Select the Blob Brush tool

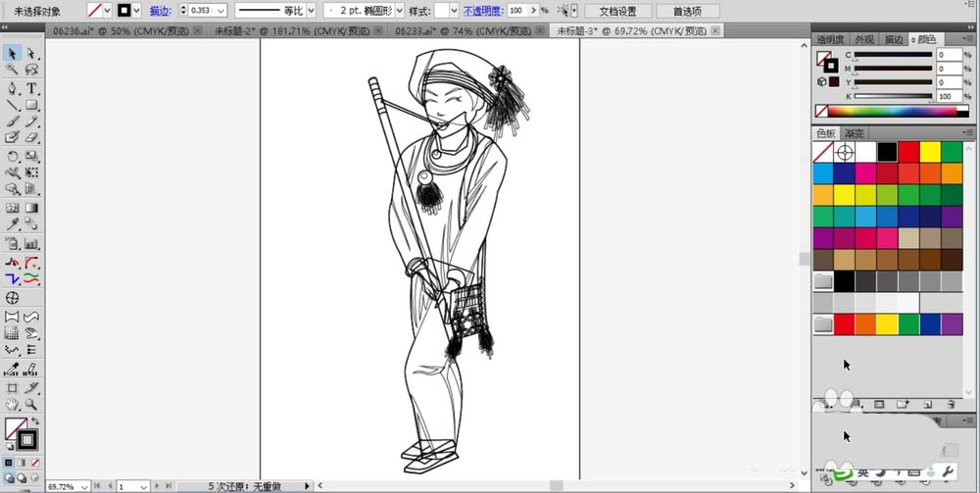coord(12,137)
